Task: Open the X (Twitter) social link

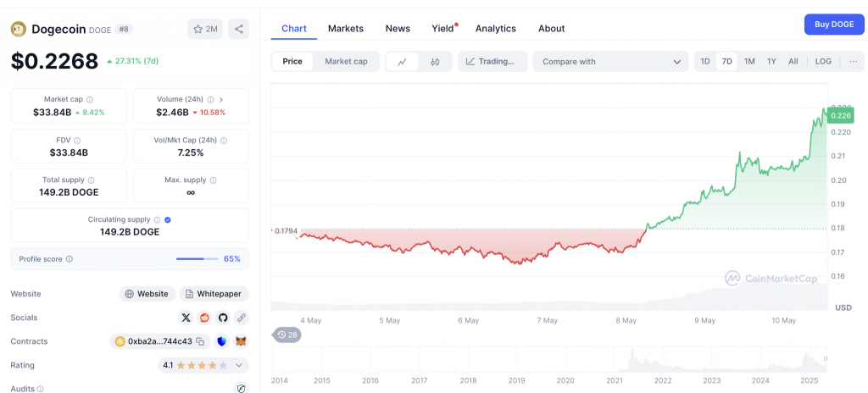Action: click(x=186, y=318)
